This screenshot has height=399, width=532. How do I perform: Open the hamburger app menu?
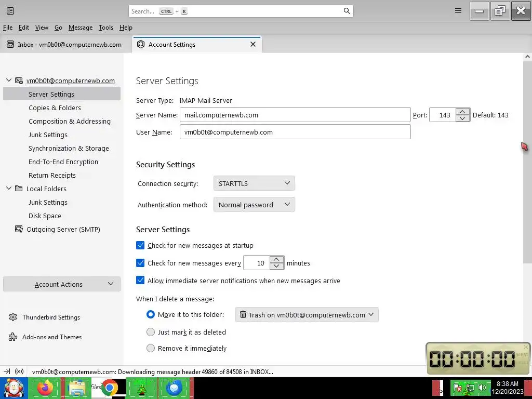click(x=458, y=11)
